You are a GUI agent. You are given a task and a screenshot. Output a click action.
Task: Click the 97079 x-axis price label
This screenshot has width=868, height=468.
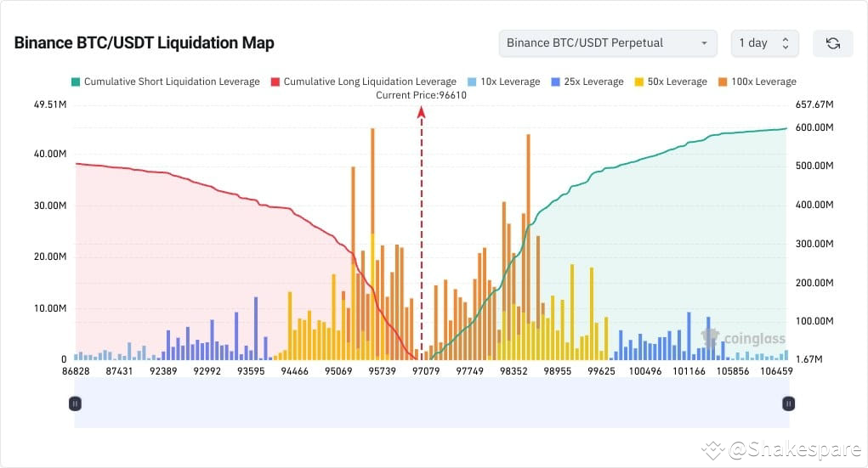(426, 371)
